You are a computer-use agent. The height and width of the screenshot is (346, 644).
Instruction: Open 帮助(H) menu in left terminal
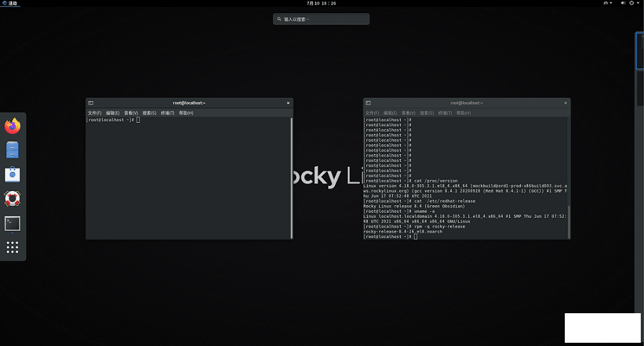click(186, 113)
